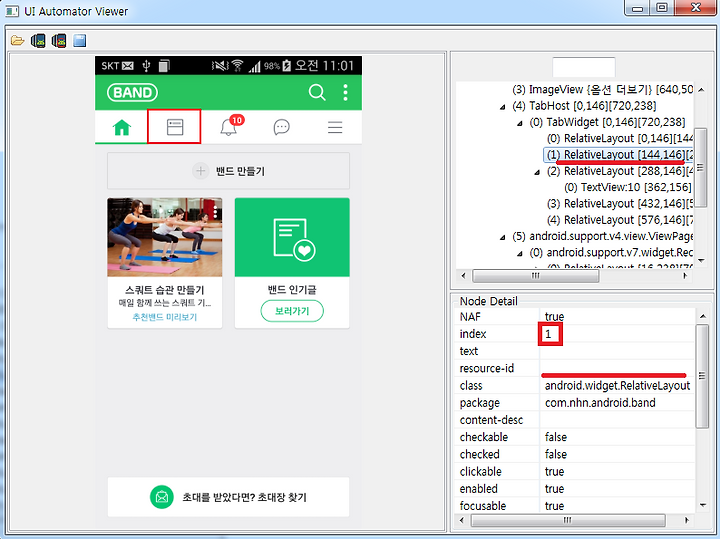Viewport: 720px width, 539px height.
Task: Select the (0) TabWidget tree node
Action: click(607, 122)
